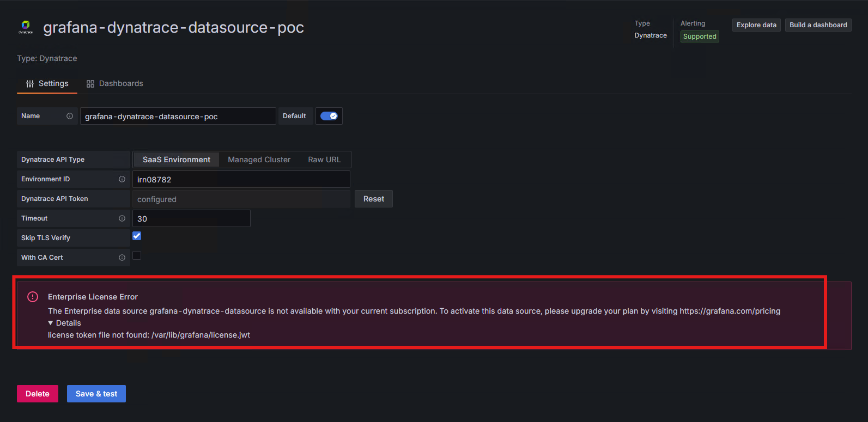Click the Alerting header label
The image size is (868, 422).
(693, 23)
